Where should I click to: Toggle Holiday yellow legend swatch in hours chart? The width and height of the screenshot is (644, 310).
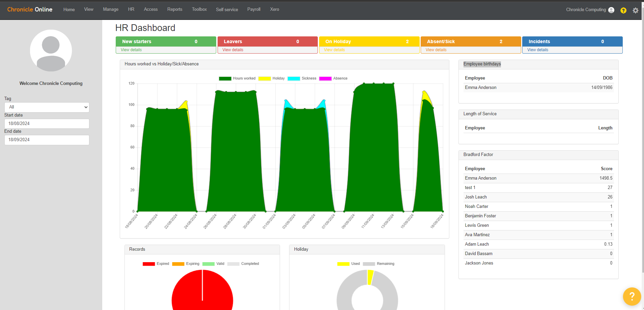click(264, 79)
